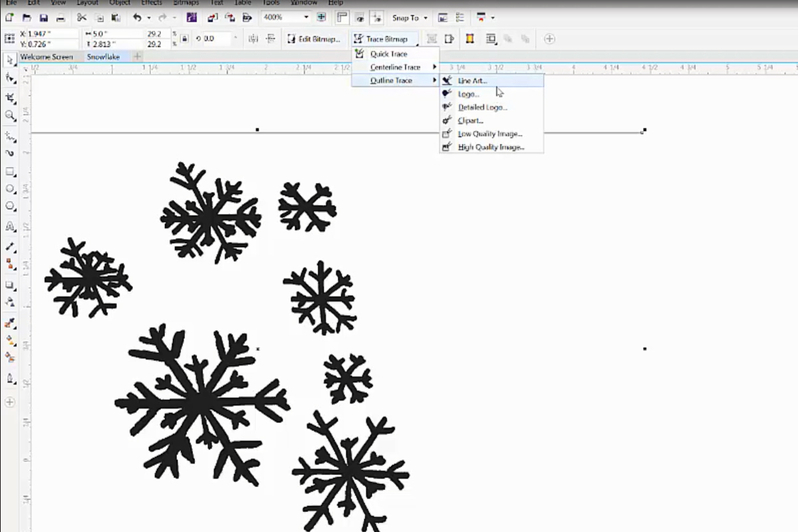Image resolution: width=798 pixels, height=532 pixels.
Task: Select the Color Eyedropper tool
Action: coord(10,323)
